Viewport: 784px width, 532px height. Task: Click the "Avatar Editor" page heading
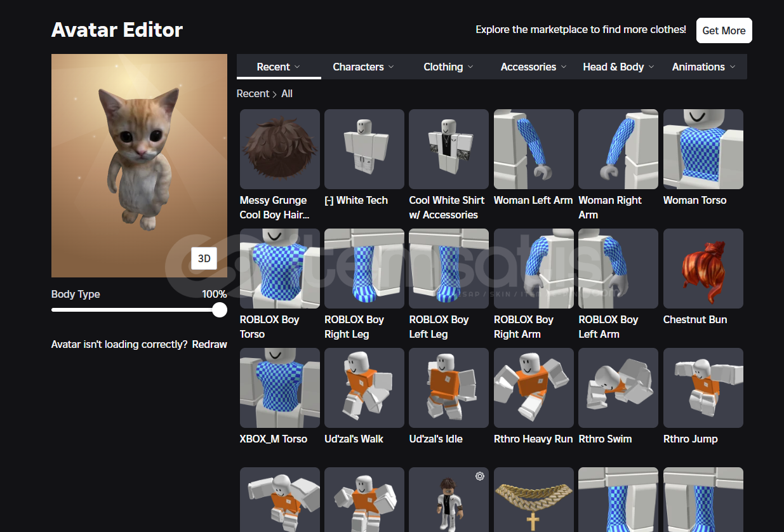click(x=117, y=30)
